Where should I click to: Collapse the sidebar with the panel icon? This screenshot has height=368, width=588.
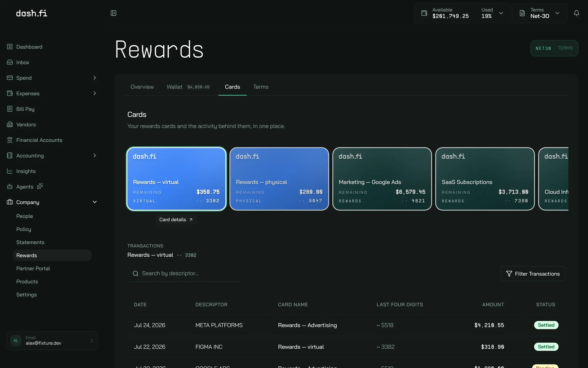[113, 13]
